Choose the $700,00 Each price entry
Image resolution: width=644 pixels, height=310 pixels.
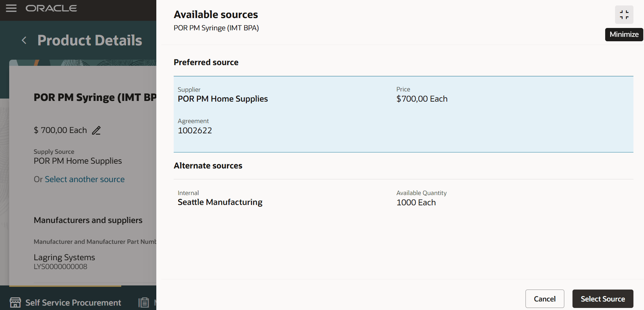422,99
